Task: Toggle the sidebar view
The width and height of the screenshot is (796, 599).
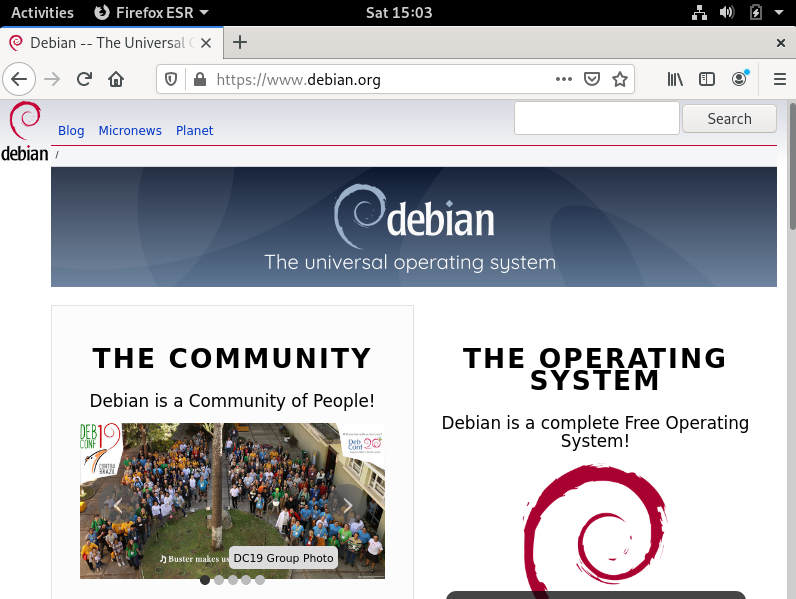Action: click(707, 79)
